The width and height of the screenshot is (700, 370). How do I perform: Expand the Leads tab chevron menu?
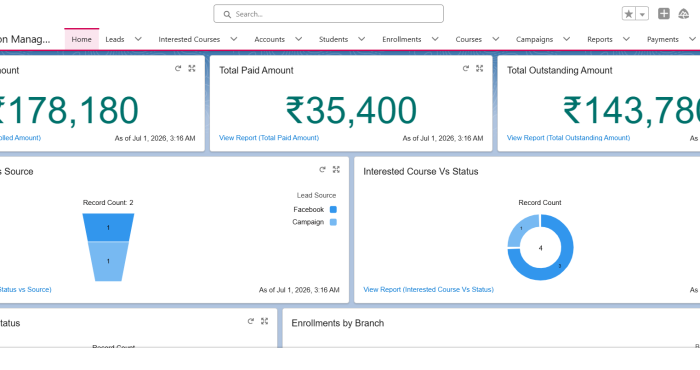[138, 39]
